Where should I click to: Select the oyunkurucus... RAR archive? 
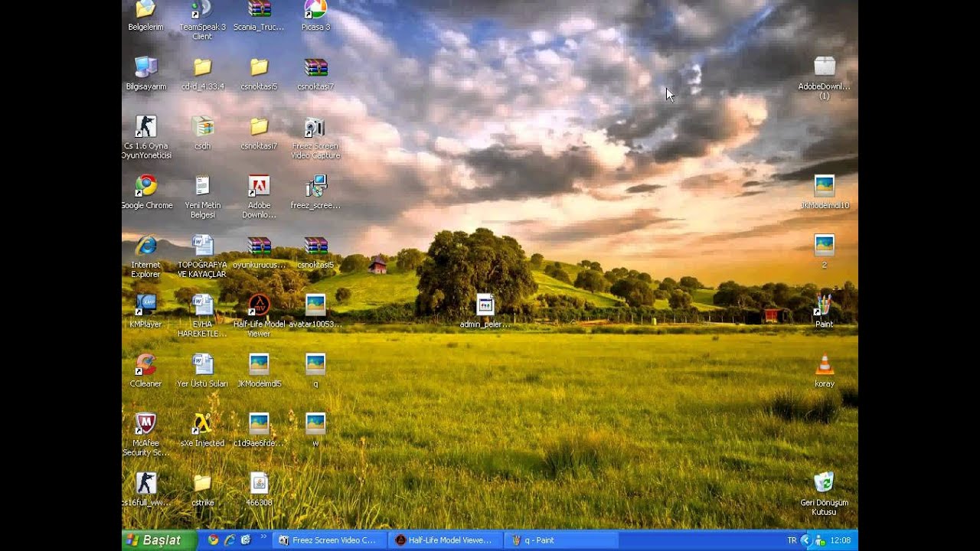259,246
